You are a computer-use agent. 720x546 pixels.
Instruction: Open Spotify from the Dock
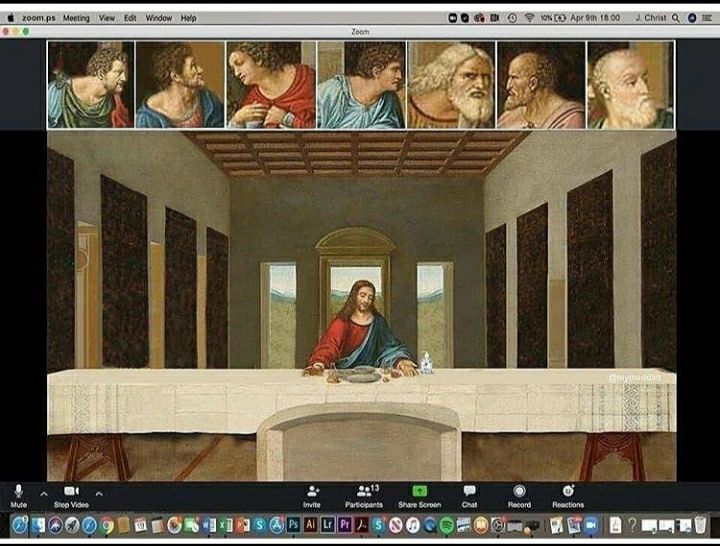(x=447, y=525)
